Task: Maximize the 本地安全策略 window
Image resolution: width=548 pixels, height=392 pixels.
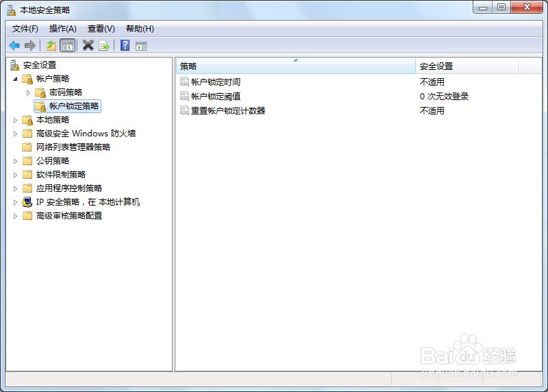Action: tap(501, 7)
